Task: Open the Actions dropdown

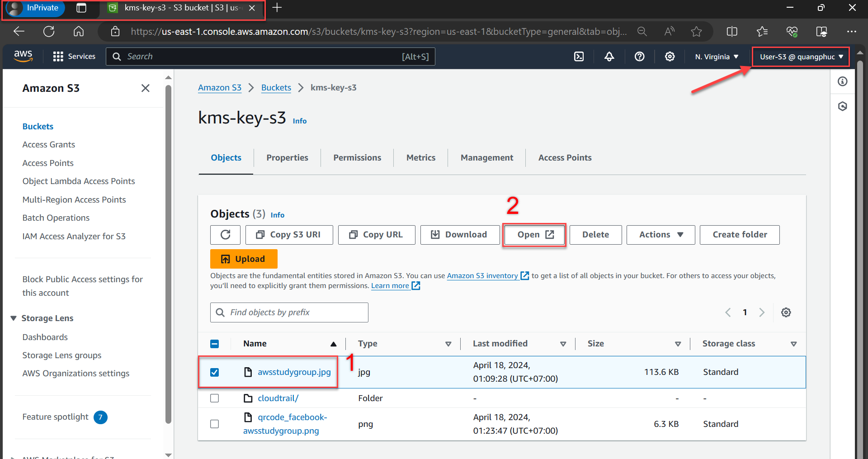Action: pos(660,235)
